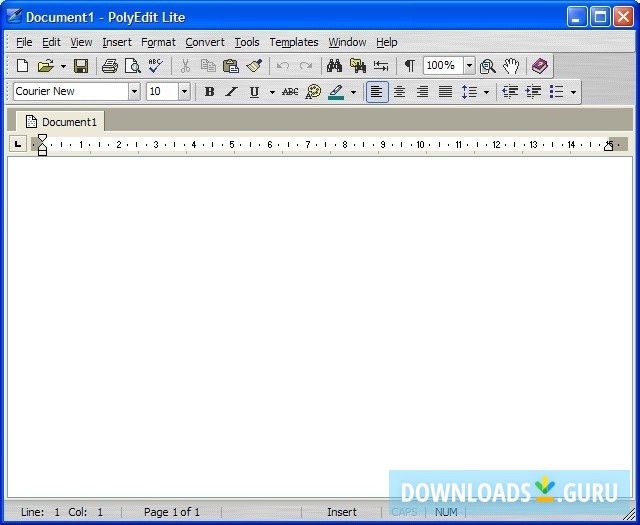Expand the highlight color arrow

[353, 92]
